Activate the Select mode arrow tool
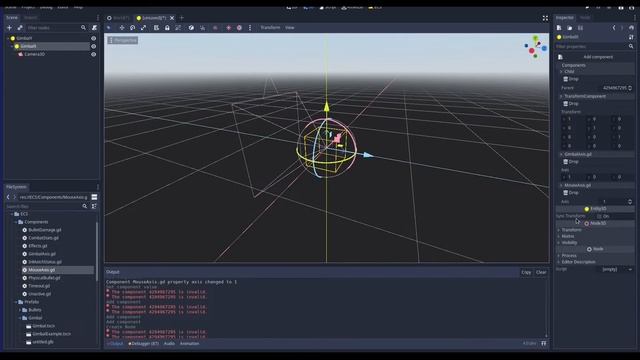640x360 pixels. click(109, 28)
